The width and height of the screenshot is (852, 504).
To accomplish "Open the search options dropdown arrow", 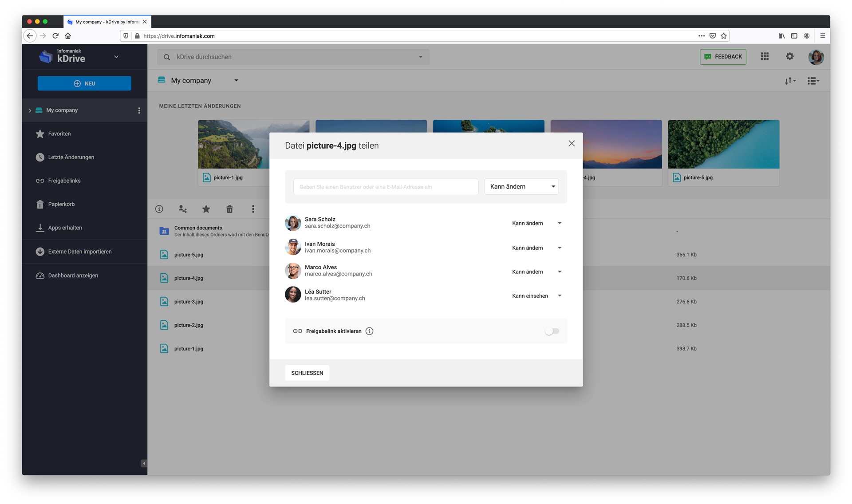I will coord(421,57).
